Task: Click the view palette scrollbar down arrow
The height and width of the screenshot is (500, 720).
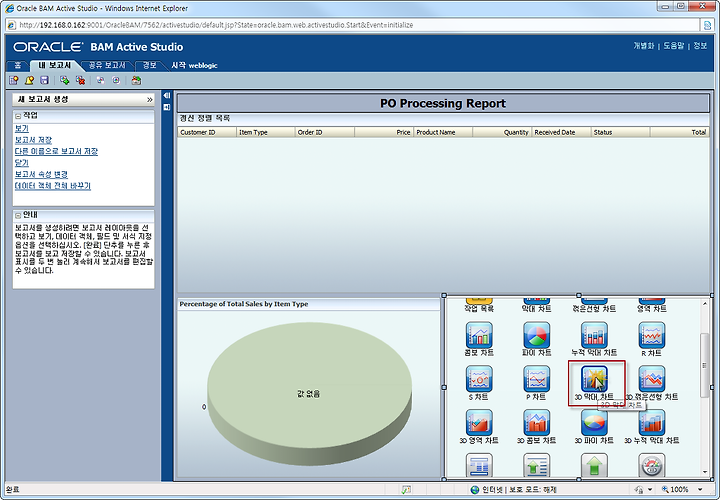Action: [x=705, y=472]
